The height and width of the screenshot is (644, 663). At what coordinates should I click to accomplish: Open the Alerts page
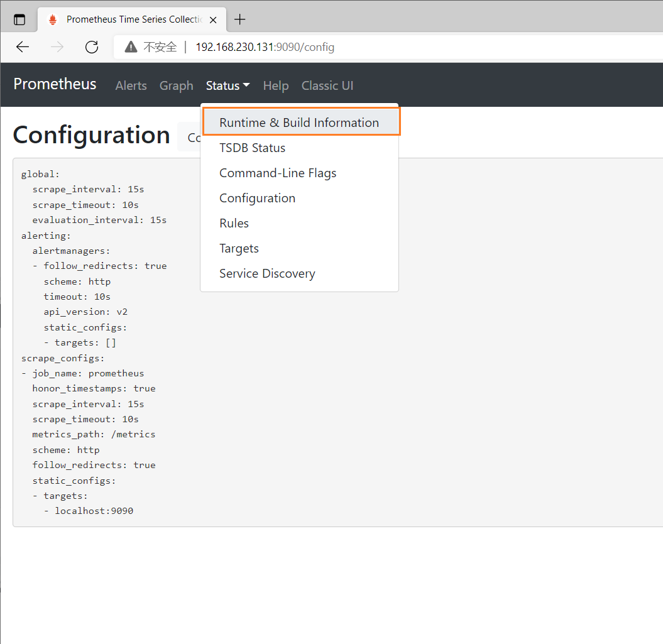pyautogui.click(x=131, y=86)
